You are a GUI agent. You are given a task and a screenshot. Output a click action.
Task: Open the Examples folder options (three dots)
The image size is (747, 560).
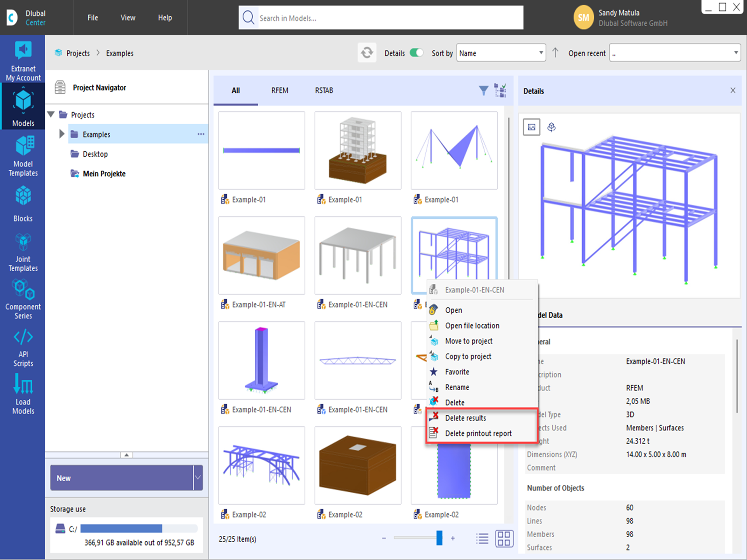point(201,134)
